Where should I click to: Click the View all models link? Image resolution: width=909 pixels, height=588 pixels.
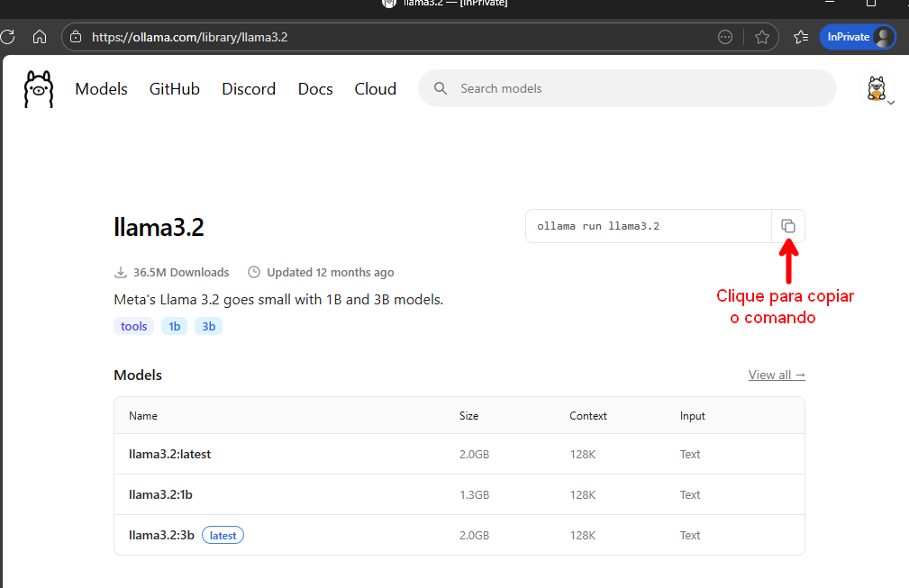point(777,375)
